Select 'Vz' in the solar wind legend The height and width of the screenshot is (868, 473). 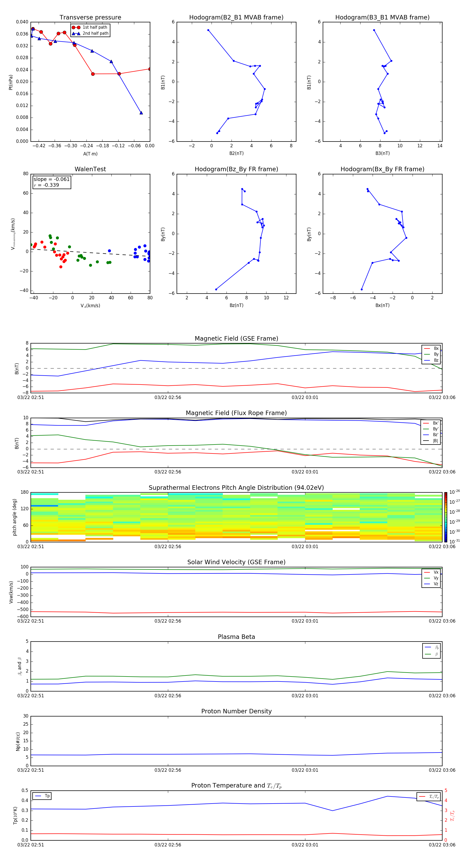[x=431, y=584]
